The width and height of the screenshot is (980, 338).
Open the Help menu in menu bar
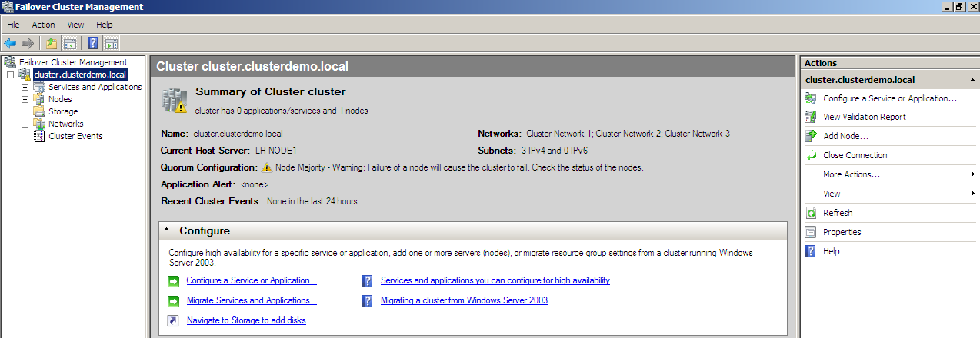pos(105,25)
